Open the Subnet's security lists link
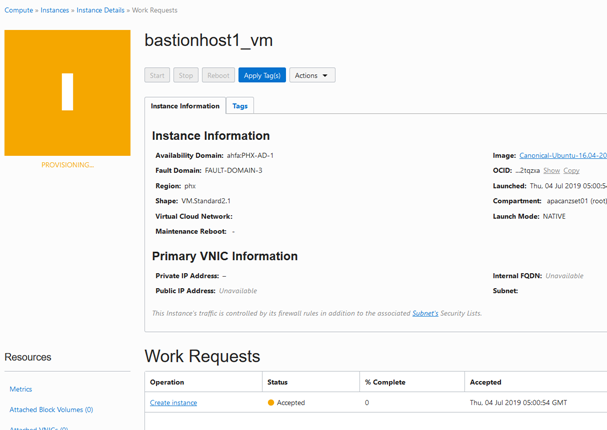Viewport: 607px width, 430px height. (425, 314)
